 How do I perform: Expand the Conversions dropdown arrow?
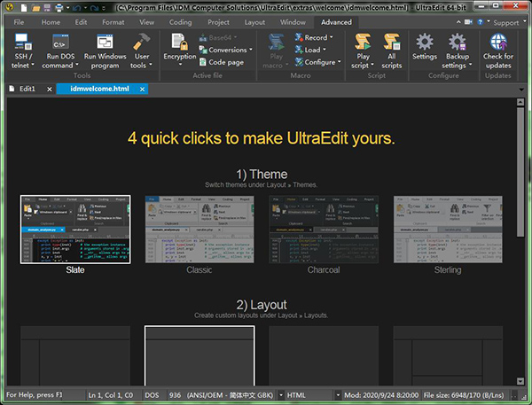coord(251,50)
